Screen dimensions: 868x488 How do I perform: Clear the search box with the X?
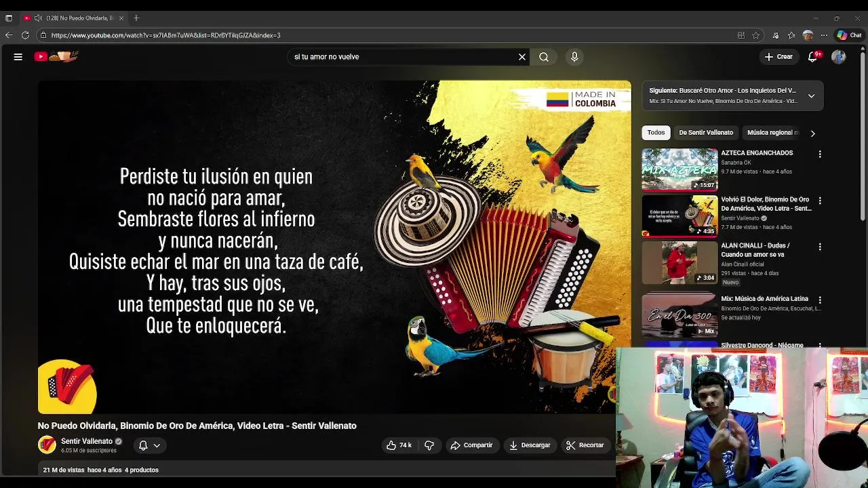(x=522, y=57)
